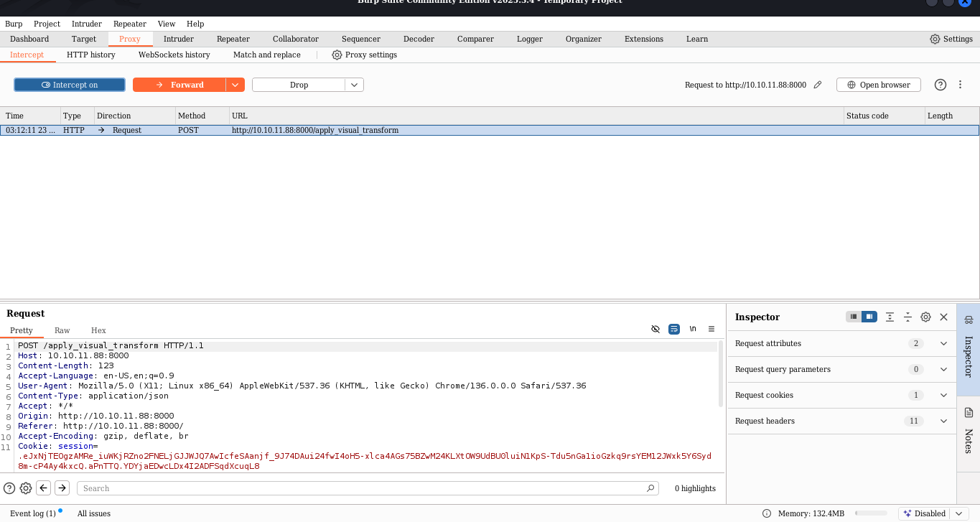
Task: Open the Repeater main tab
Action: point(233,39)
